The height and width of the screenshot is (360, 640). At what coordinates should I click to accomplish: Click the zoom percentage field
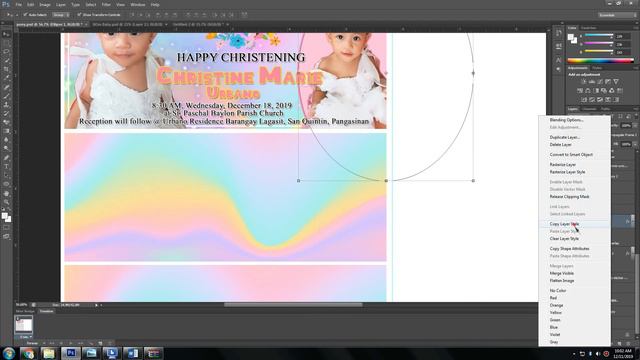pos(22,305)
